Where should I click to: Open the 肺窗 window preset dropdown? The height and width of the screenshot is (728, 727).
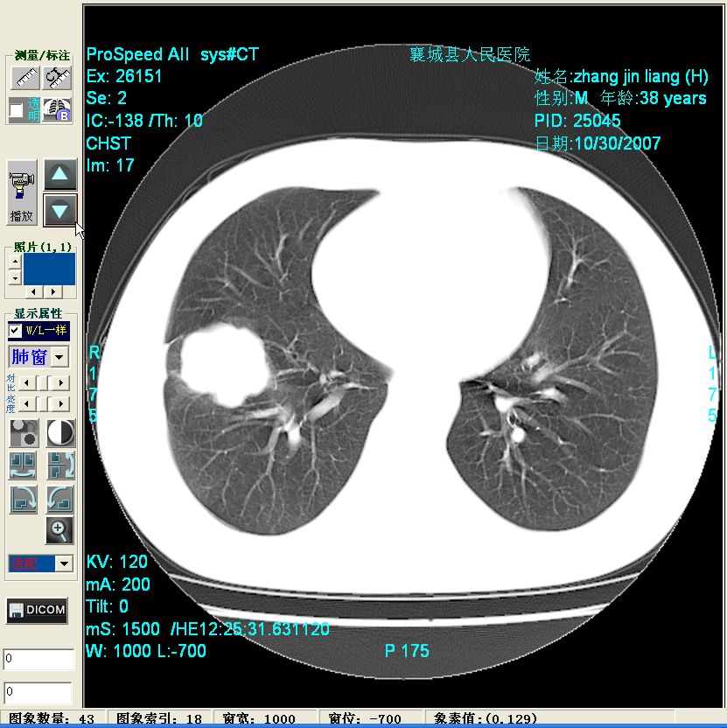pyautogui.click(x=59, y=357)
